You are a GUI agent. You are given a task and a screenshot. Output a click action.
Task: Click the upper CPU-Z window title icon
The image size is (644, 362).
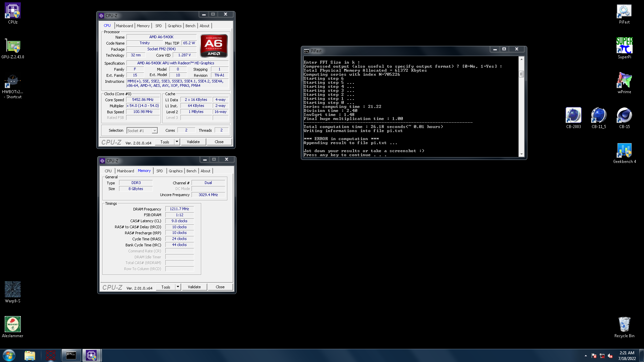pyautogui.click(x=101, y=16)
